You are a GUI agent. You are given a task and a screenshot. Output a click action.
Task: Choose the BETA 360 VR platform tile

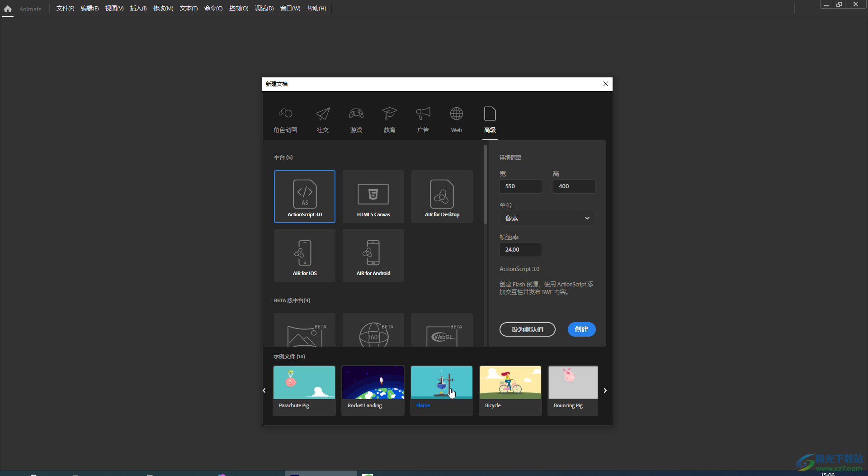pyautogui.click(x=373, y=330)
